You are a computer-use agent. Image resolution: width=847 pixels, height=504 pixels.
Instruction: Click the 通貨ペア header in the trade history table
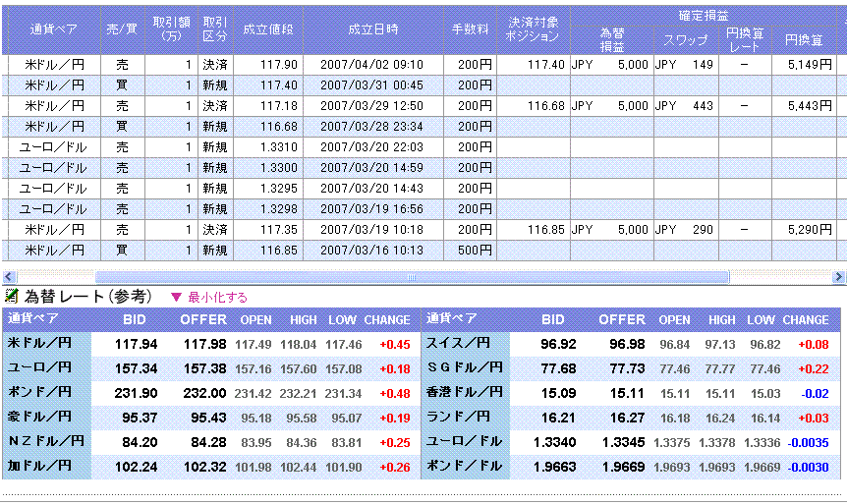click(x=50, y=29)
